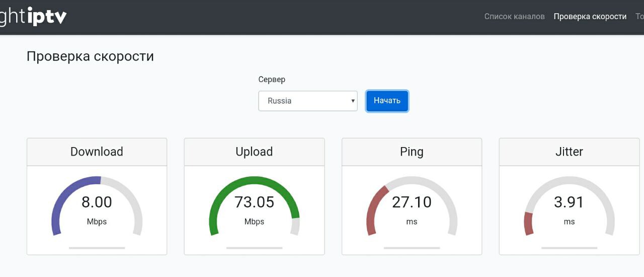This screenshot has width=644, height=277.
Task: Click the Upload gauge arc
Action: [255, 205]
